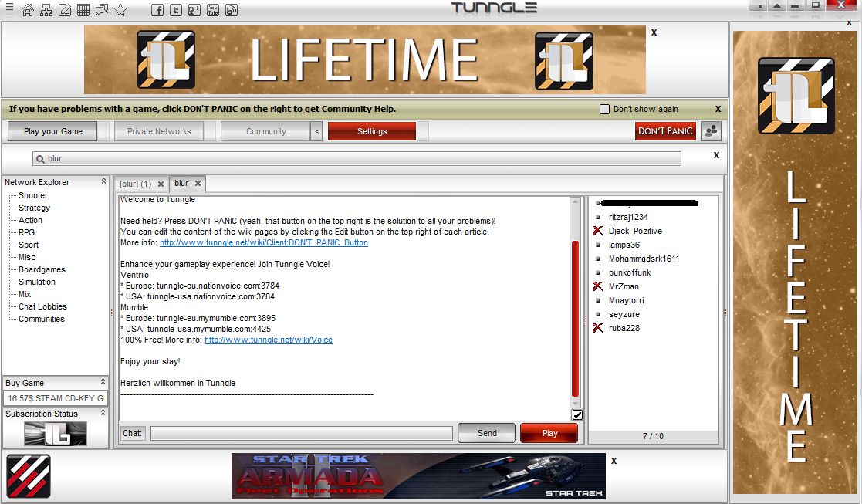Image resolution: width=862 pixels, height=504 pixels.
Task: Collapse the Network Explorer panel
Action: (x=103, y=181)
